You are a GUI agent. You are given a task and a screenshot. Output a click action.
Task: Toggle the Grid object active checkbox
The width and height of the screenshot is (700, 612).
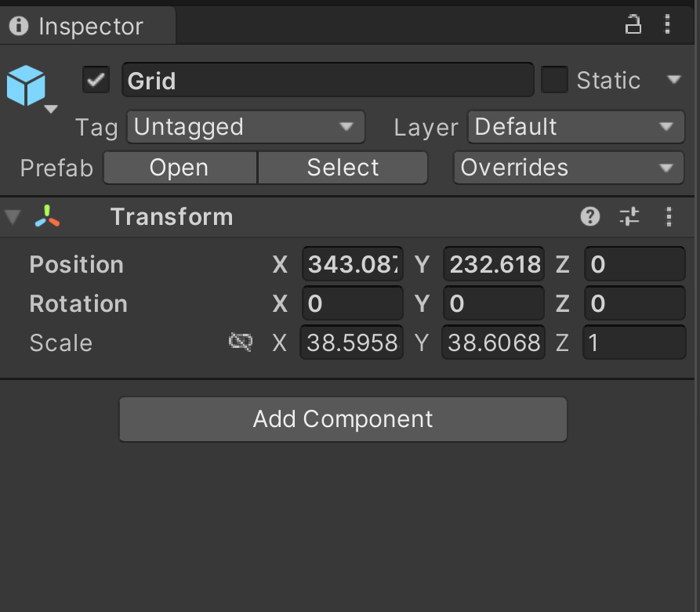pyautogui.click(x=96, y=80)
